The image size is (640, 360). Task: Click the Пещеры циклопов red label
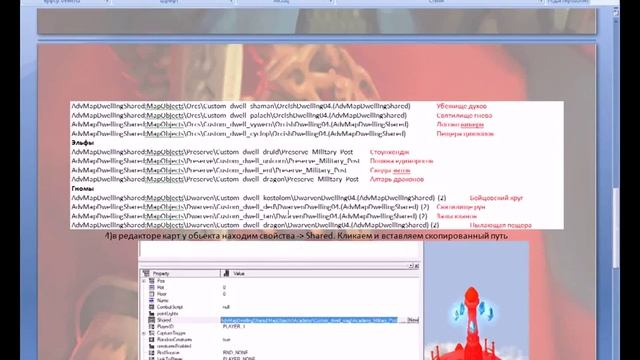point(465,134)
